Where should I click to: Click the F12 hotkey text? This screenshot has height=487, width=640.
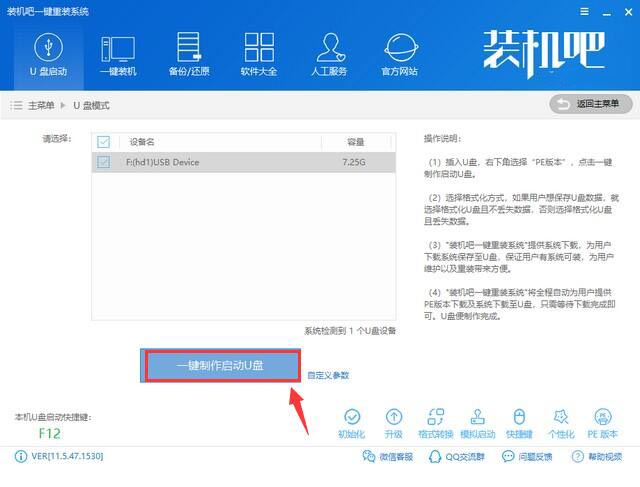click(x=49, y=434)
